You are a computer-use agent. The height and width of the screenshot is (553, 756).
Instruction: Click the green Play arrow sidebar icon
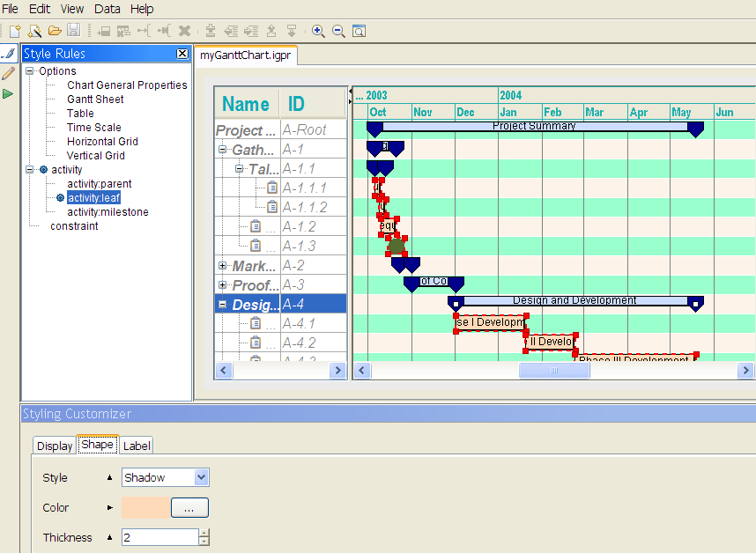point(8,93)
